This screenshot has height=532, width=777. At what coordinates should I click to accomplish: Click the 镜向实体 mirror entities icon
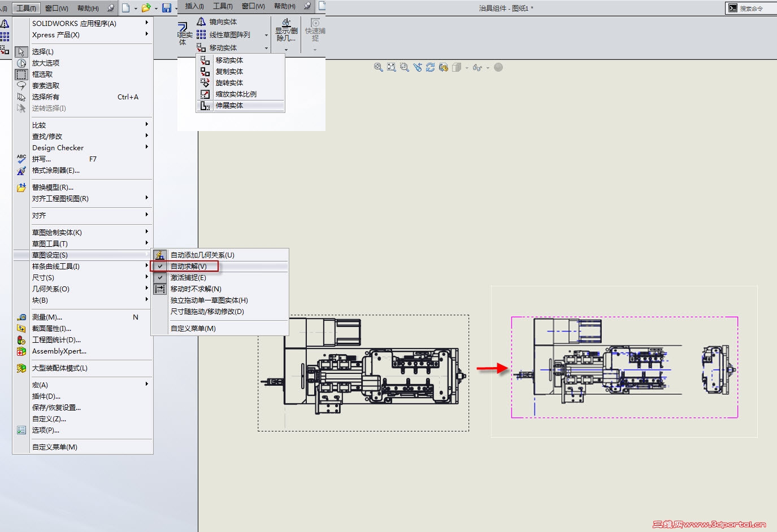pos(201,22)
